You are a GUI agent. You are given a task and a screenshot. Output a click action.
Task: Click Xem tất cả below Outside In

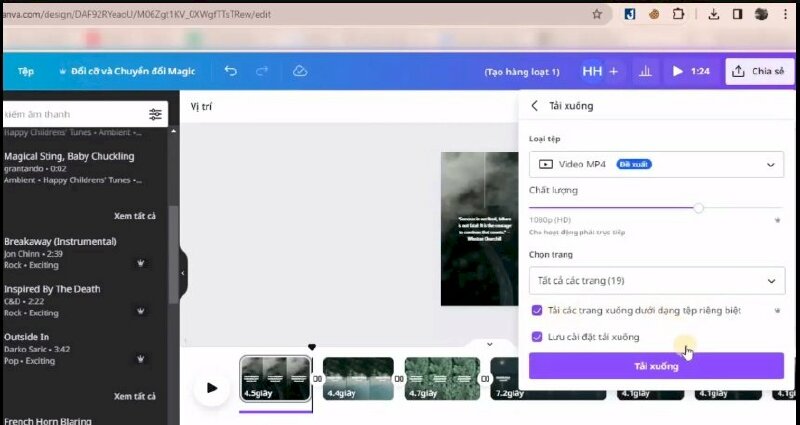[135, 396]
